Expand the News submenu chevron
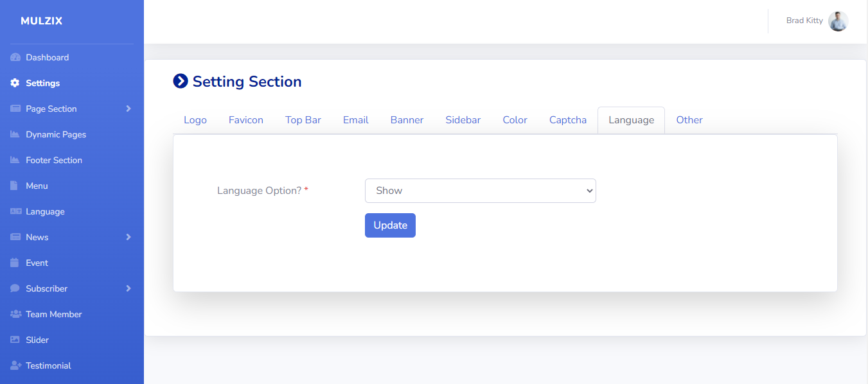 128,237
